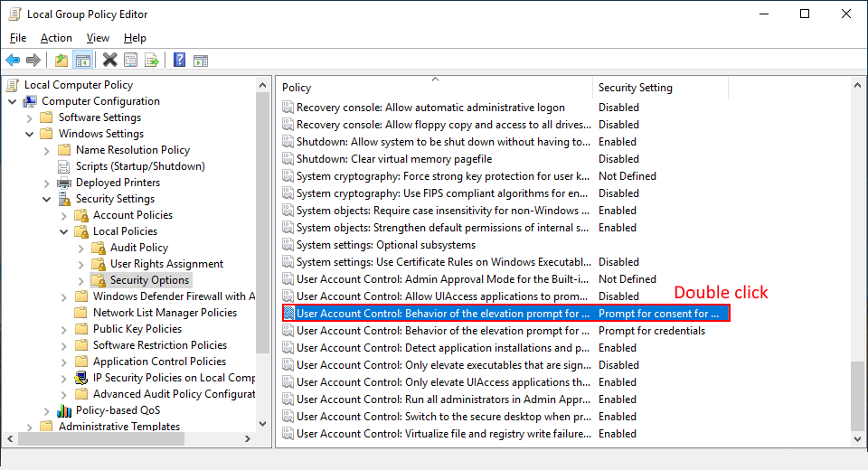Expand the Account Policies node

(63, 215)
